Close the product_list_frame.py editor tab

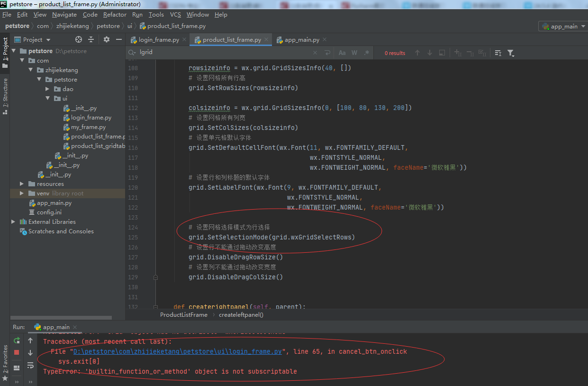pyautogui.click(x=267, y=40)
